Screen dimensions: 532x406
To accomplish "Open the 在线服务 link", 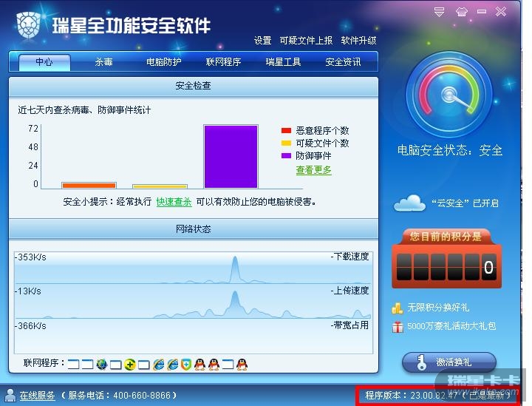I will pos(38,396).
